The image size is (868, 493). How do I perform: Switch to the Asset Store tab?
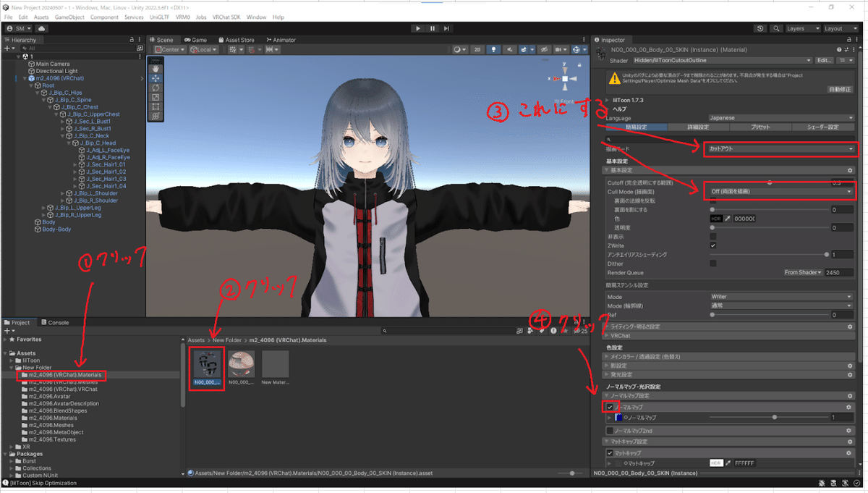236,40
